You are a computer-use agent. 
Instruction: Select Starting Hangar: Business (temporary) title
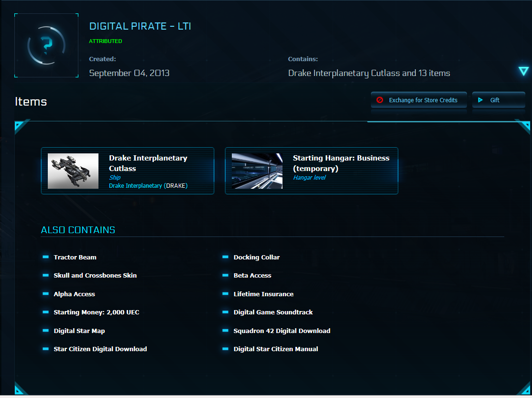341,163
